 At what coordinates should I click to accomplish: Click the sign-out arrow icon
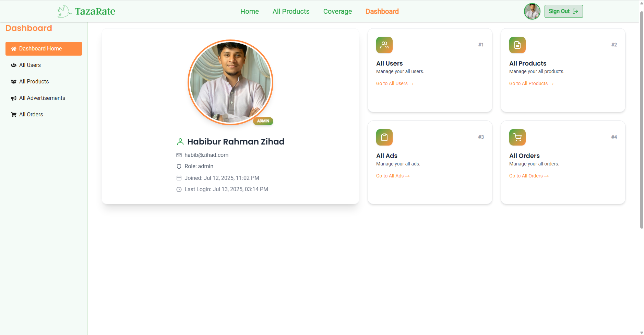[575, 11]
